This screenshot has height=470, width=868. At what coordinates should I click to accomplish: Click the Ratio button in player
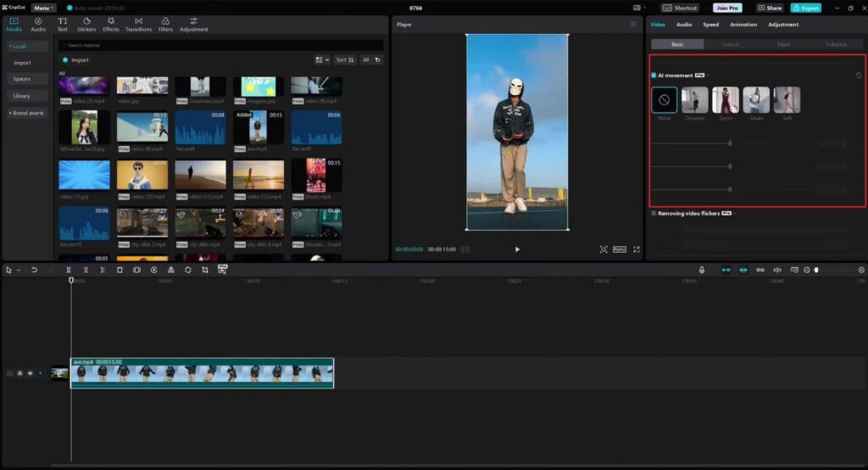620,249
